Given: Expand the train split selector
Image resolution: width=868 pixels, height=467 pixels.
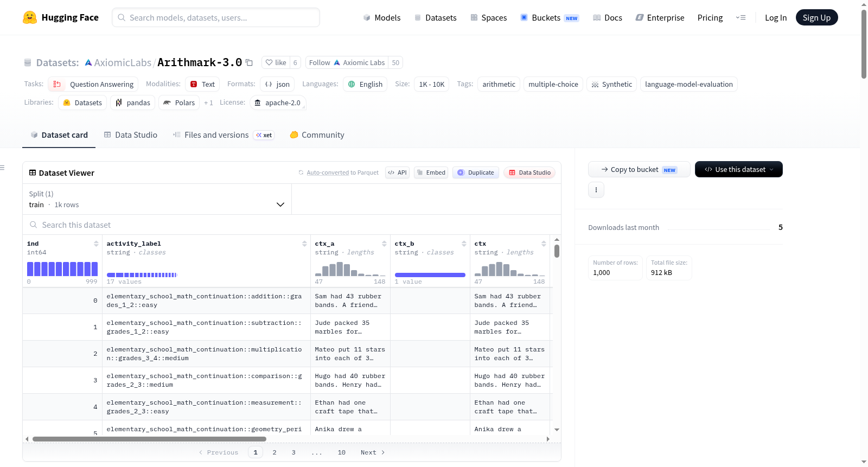Looking at the screenshot, I should [157, 199].
